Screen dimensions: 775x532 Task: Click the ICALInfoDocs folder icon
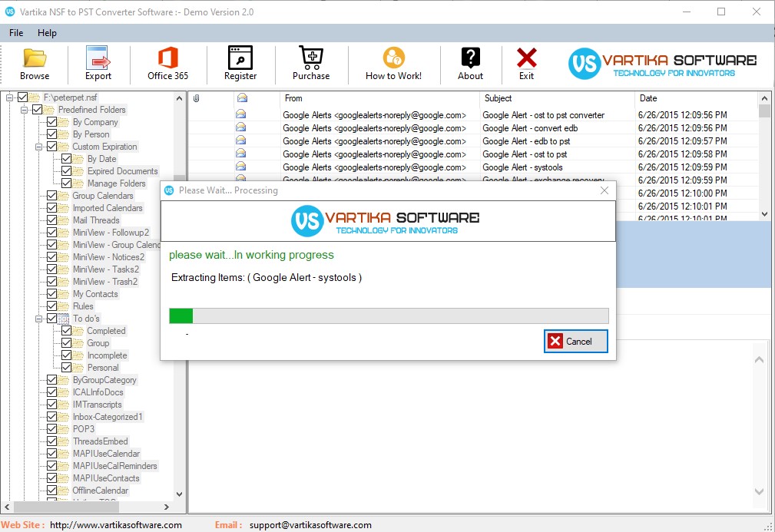point(64,392)
